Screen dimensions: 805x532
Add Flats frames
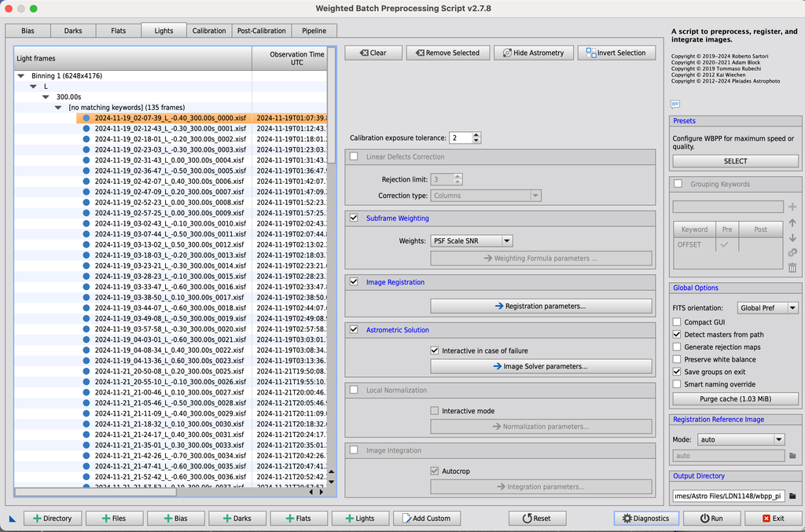click(299, 518)
